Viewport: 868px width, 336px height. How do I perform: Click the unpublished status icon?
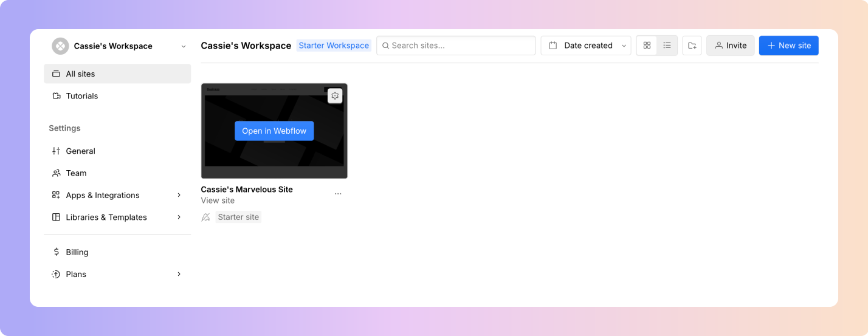coord(206,217)
